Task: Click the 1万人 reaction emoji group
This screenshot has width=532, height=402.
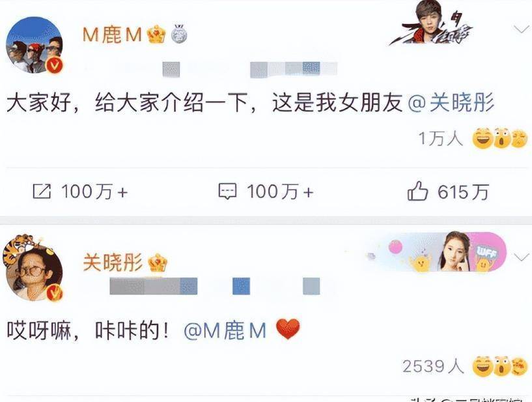Action: click(x=500, y=138)
